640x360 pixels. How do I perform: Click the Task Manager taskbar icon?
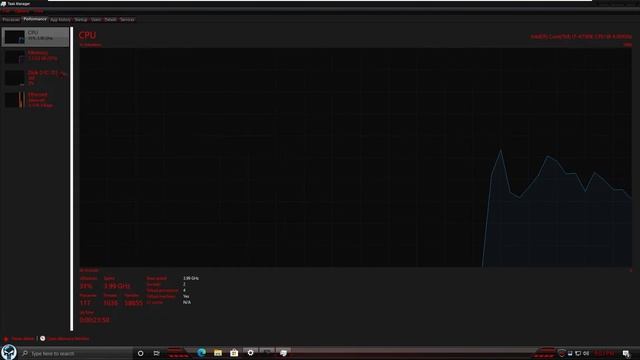(283, 353)
